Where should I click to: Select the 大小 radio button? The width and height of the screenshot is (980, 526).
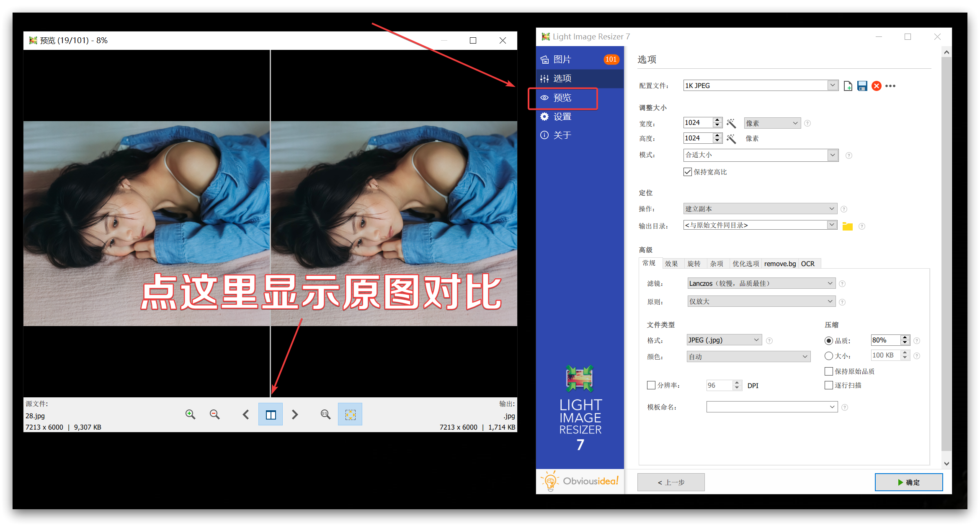point(828,356)
